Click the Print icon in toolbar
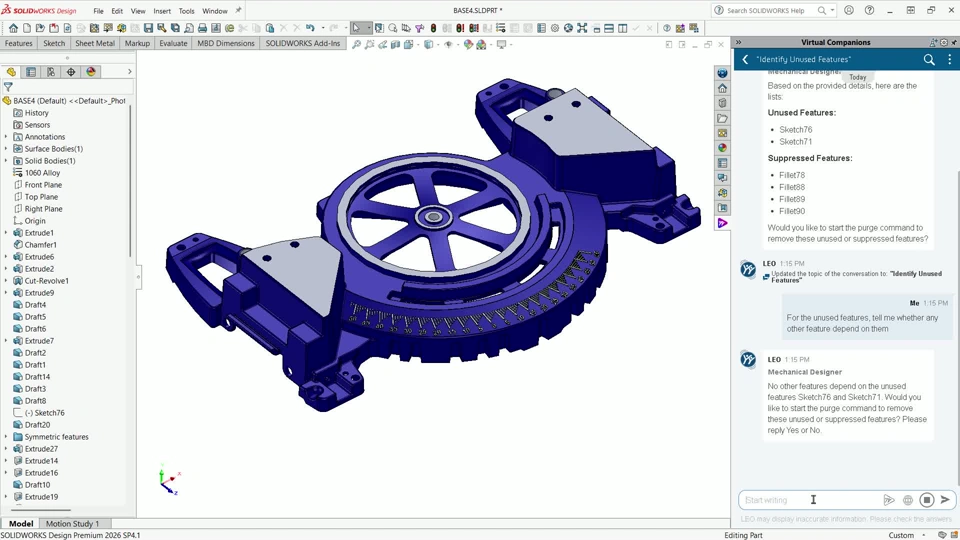 coord(202,28)
